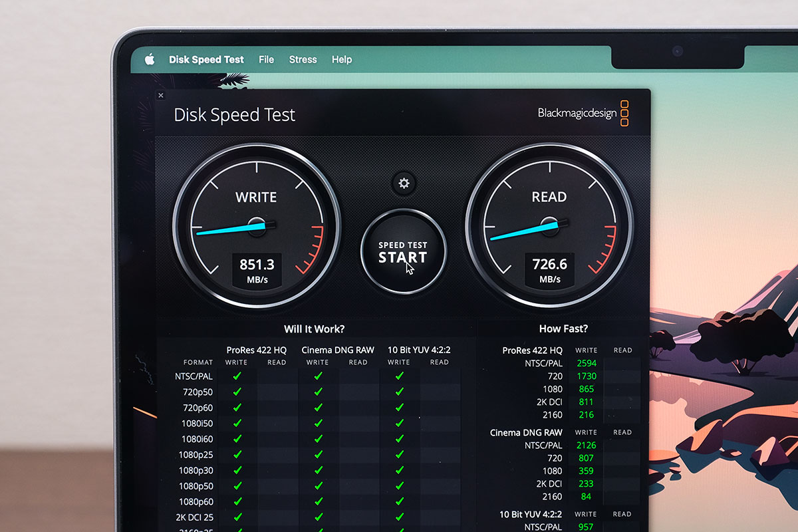Click ProRes NTSC/PAL write value 2594
798x532 pixels.
click(x=587, y=363)
